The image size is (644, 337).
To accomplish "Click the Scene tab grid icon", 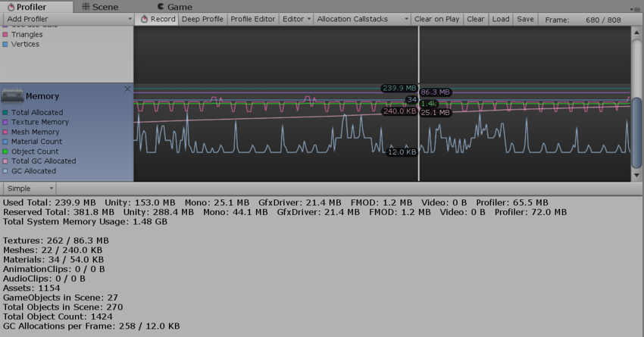I will click(86, 7).
